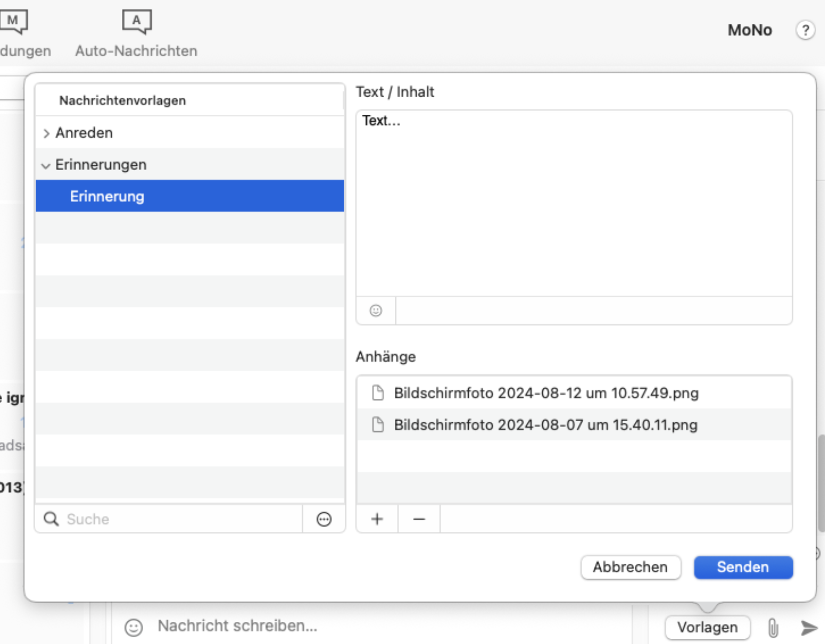Click the emoji icon below the text field
This screenshot has height=644, width=825.
tap(376, 311)
